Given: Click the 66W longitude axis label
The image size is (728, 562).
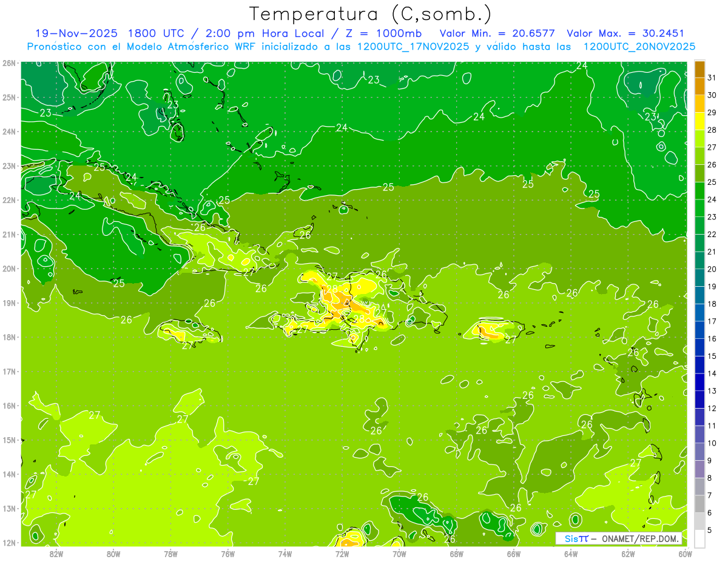Looking at the screenshot, I should [x=514, y=554].
